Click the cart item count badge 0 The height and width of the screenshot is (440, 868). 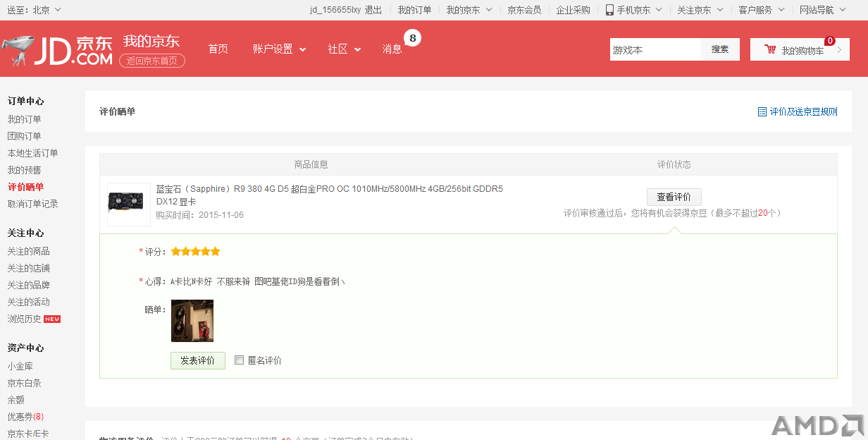pyautogui.click(x=830, y=41)
